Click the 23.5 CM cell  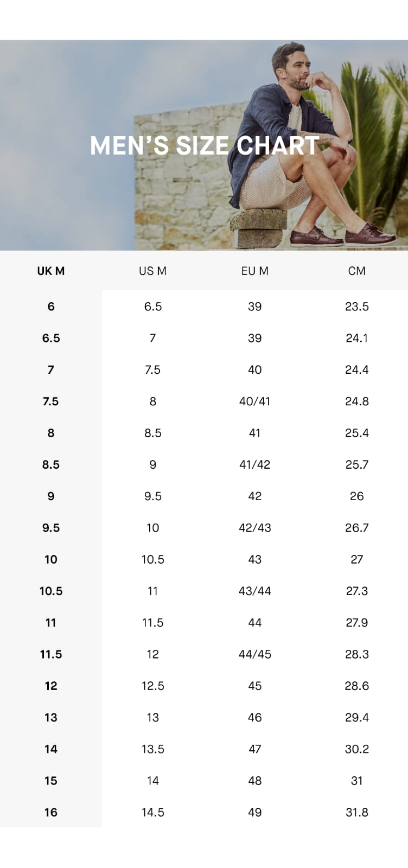tap(356, 307)
